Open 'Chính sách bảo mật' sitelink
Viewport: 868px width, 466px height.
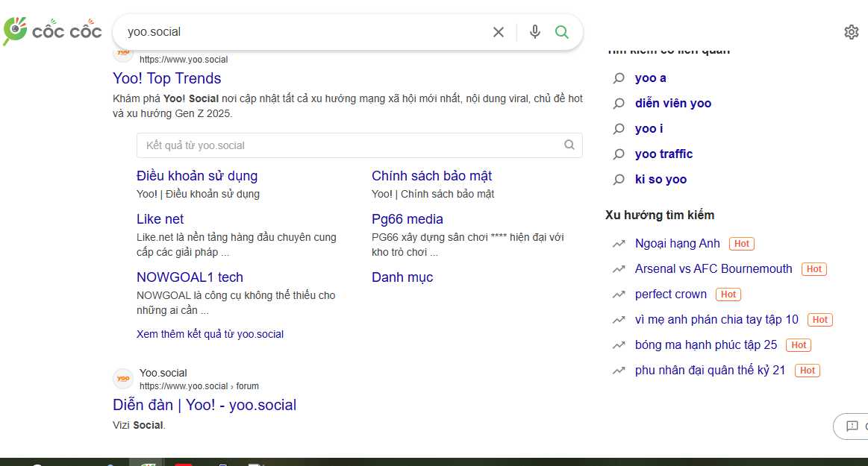click(432, 176)
